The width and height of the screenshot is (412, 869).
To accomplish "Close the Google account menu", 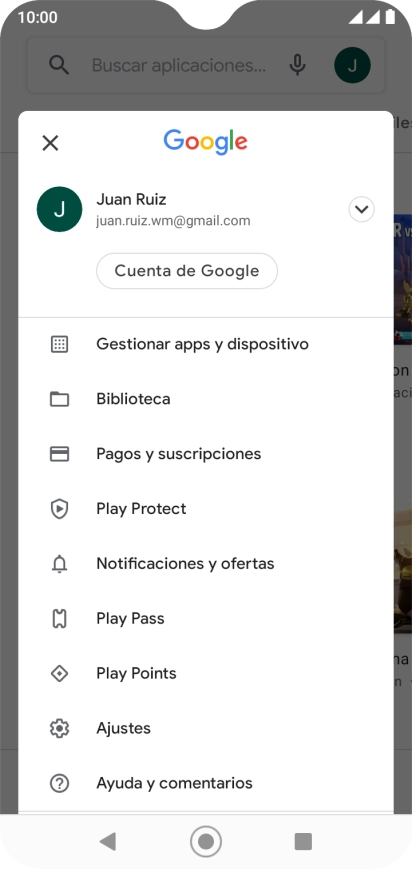I will (x=50, y=143).
